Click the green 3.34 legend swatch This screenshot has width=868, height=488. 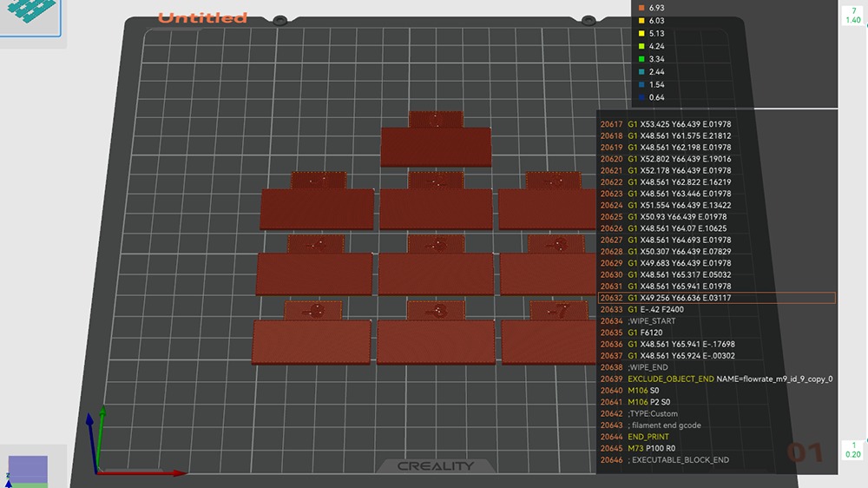641,59
